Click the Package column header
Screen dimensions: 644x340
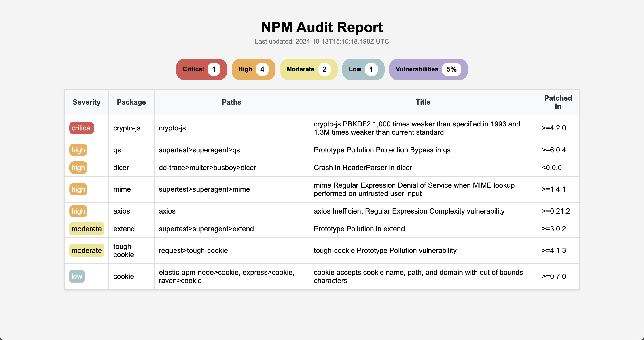pos(131,102)
